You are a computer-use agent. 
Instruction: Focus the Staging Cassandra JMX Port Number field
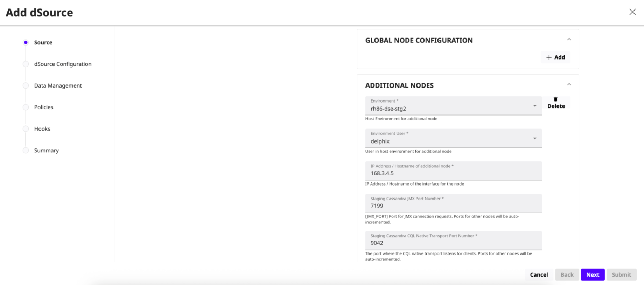tap(453, 206)
